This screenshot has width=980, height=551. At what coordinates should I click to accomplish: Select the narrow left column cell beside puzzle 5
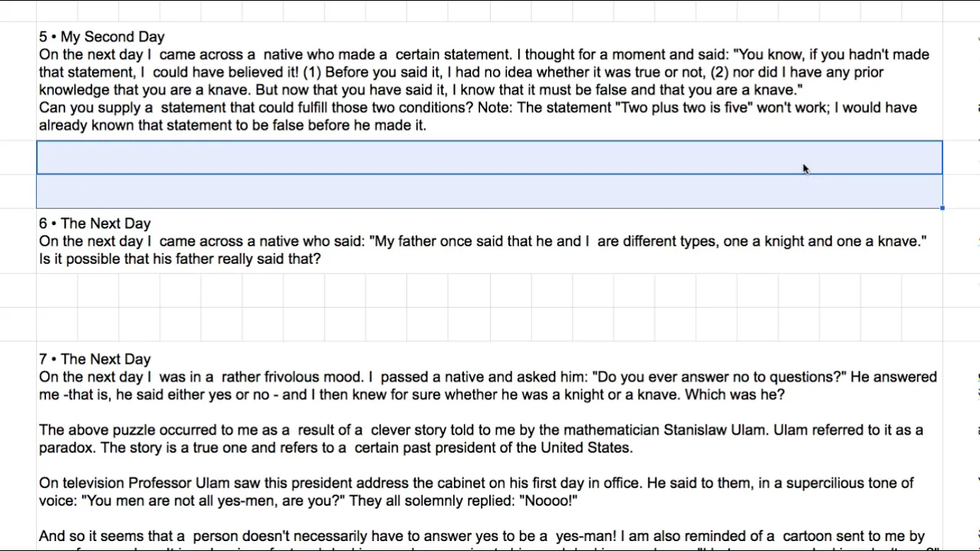[18, 81]
